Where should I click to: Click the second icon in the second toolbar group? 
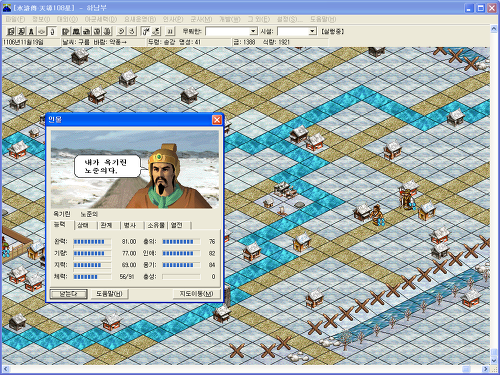[76, 31]
